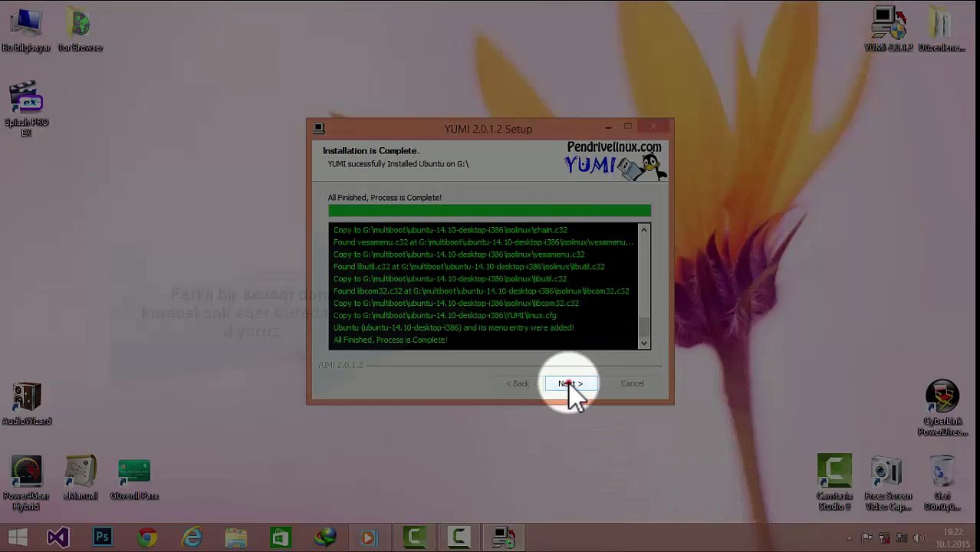Select Geri Dönüşüm recycle bin icon
This screenshot has height=552, width=980.
click(x=942, y=483)
